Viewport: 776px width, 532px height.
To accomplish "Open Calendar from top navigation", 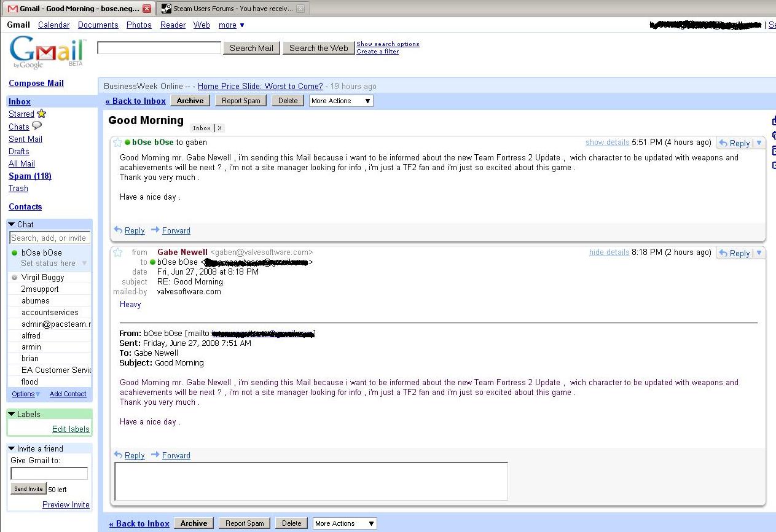I will 54,25.
